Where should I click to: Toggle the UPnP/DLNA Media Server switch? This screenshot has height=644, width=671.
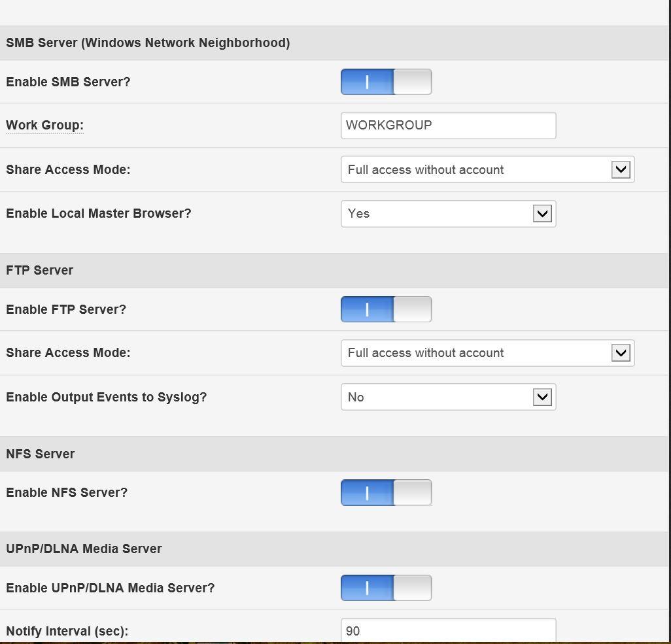tap(386, 588)
